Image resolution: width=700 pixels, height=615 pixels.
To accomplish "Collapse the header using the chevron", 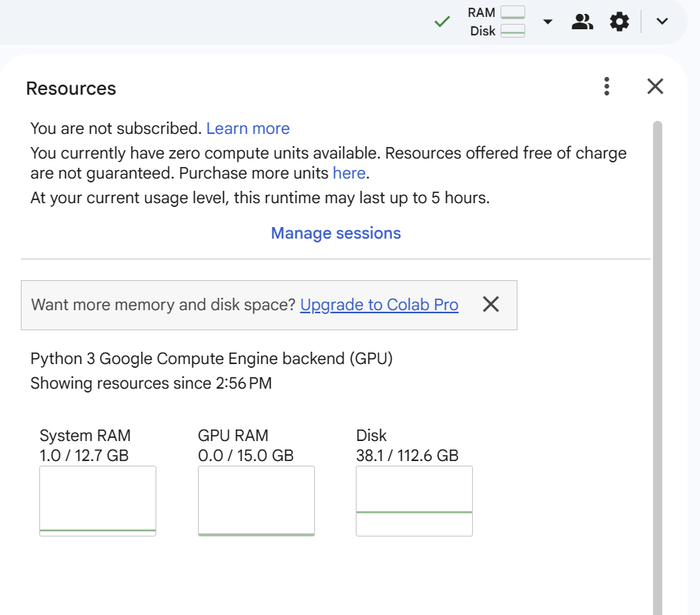I will (662, 22).
